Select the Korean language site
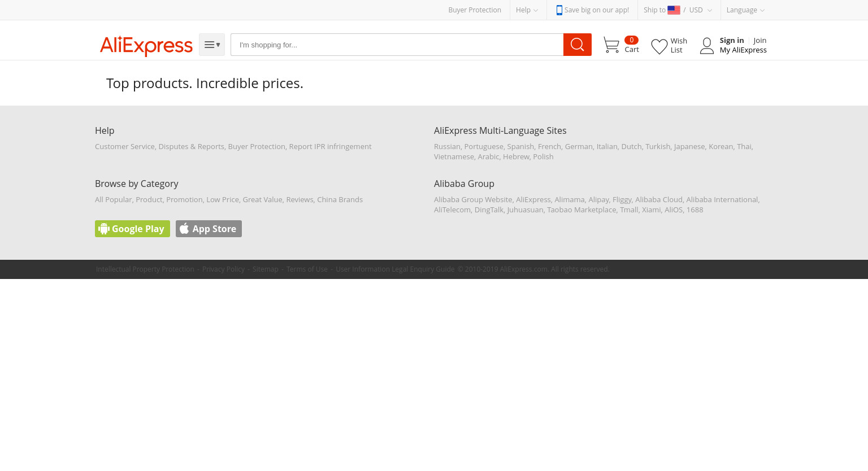Viewport: 868px width, 471px height. [721, 146]
